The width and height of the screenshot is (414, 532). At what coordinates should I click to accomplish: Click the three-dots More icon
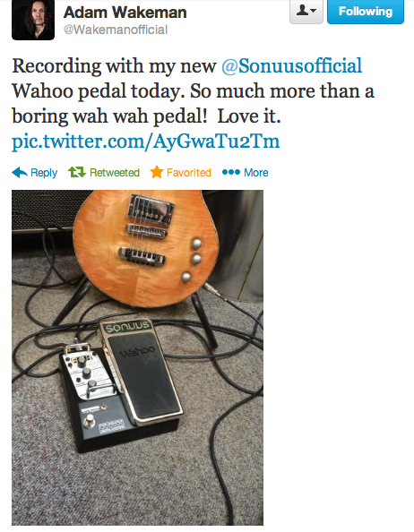231,172
